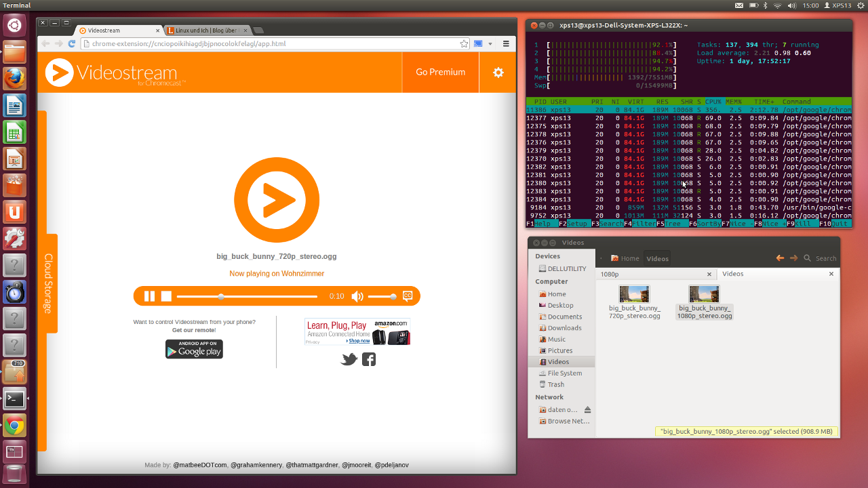This screenshot has width=868, height=488.
Task: Pause the Videostream playback
Action: (149, 296)
